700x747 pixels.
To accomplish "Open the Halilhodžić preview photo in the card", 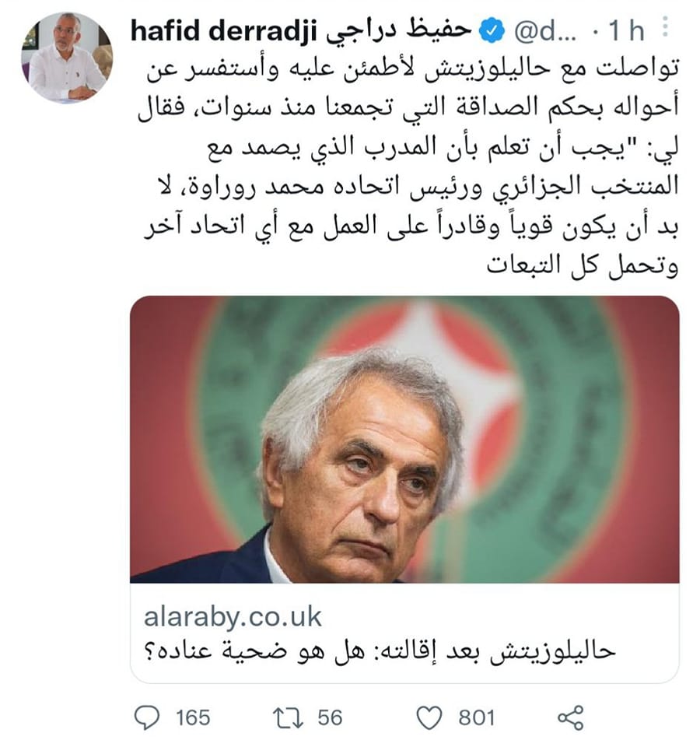I will [404, 439].
